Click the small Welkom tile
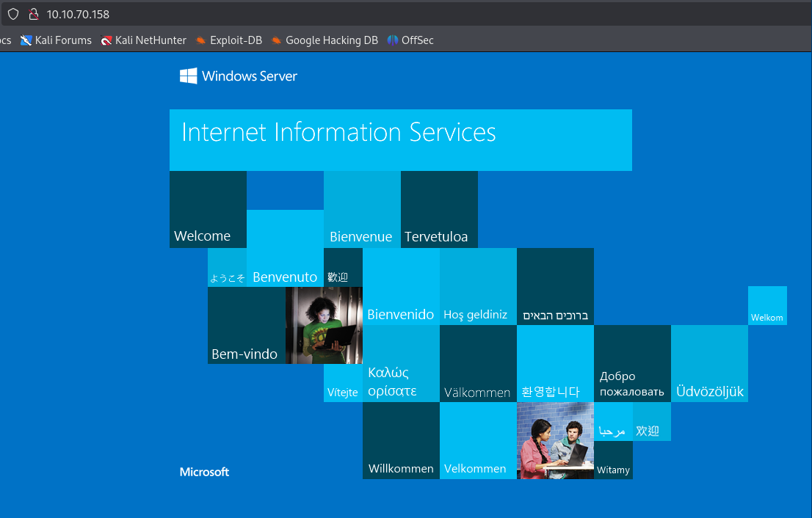The image size is (812, 518). coord(767,306)
